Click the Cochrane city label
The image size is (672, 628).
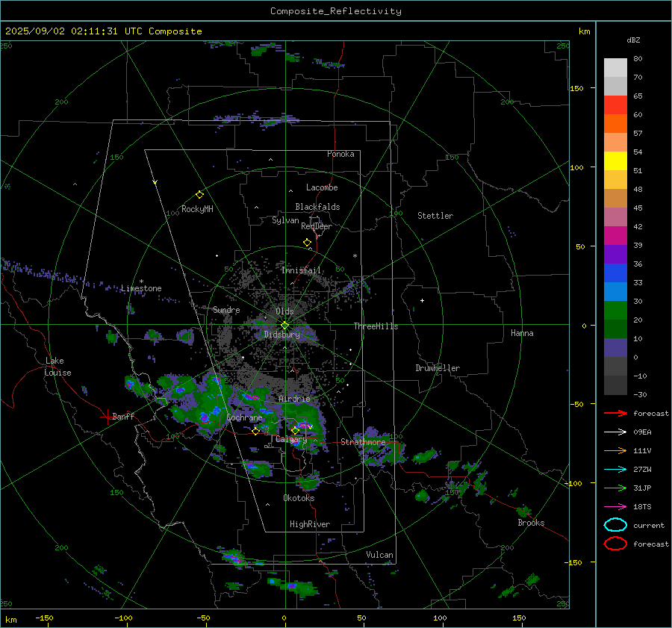click(244, 417)
